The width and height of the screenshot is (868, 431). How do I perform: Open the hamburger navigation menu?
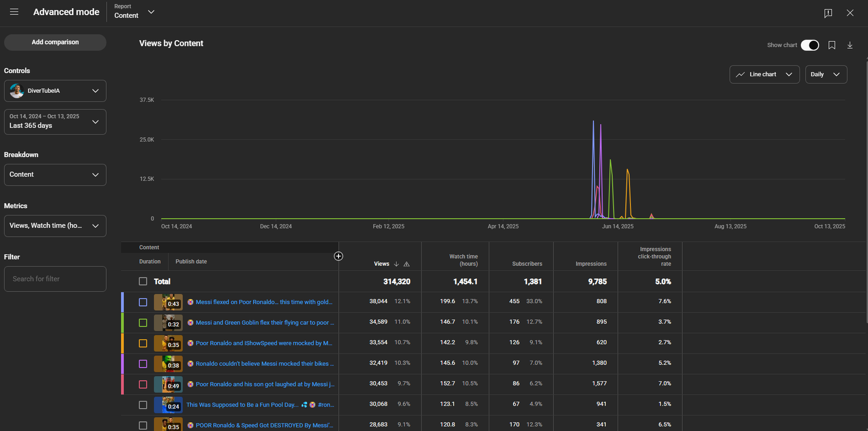14,12
